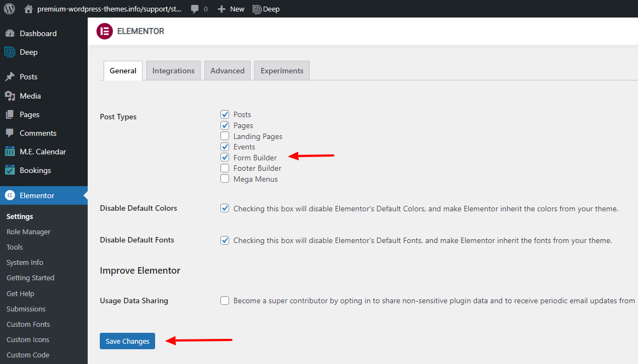Enable the Mega Menus checkbox
This screenshot has width=638, height=364.
pos(225,179)
